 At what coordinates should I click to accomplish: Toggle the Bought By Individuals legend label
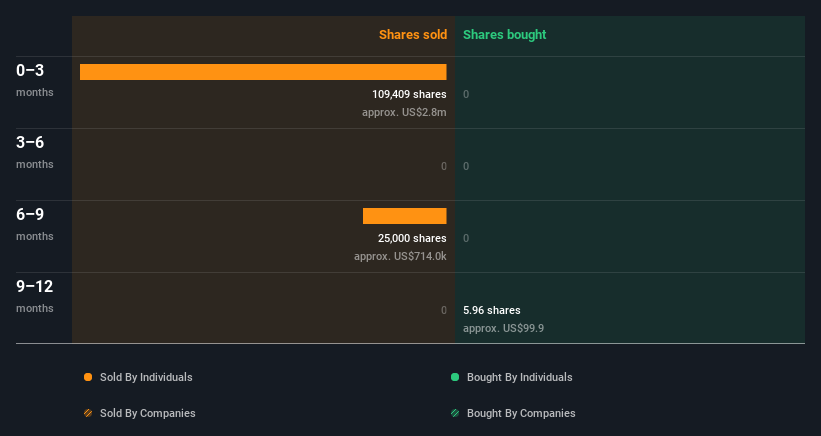pos(519,377)
